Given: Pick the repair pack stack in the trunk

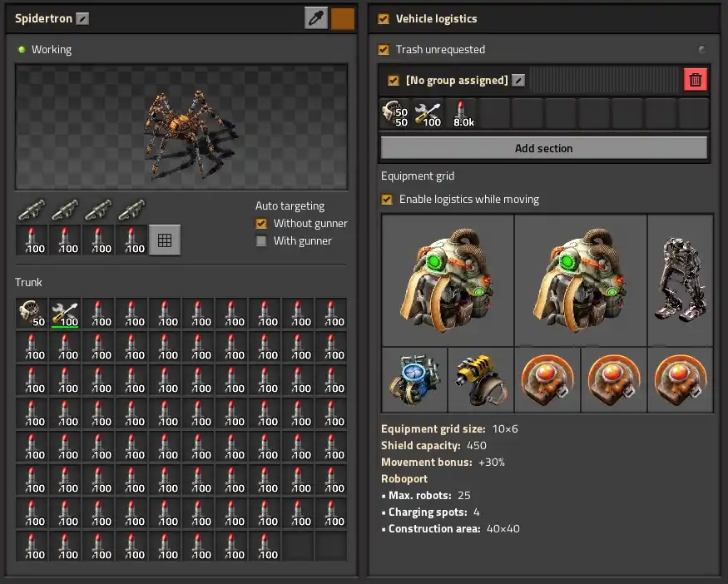Looking at the screenshot, I should click(65, 314).
